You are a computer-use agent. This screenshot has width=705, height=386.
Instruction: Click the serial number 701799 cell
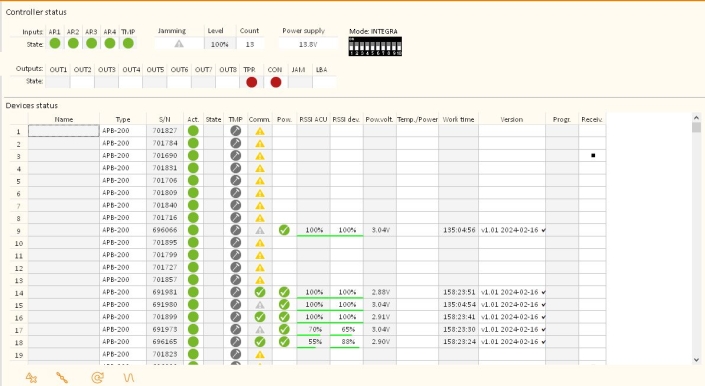click(165, 255)
